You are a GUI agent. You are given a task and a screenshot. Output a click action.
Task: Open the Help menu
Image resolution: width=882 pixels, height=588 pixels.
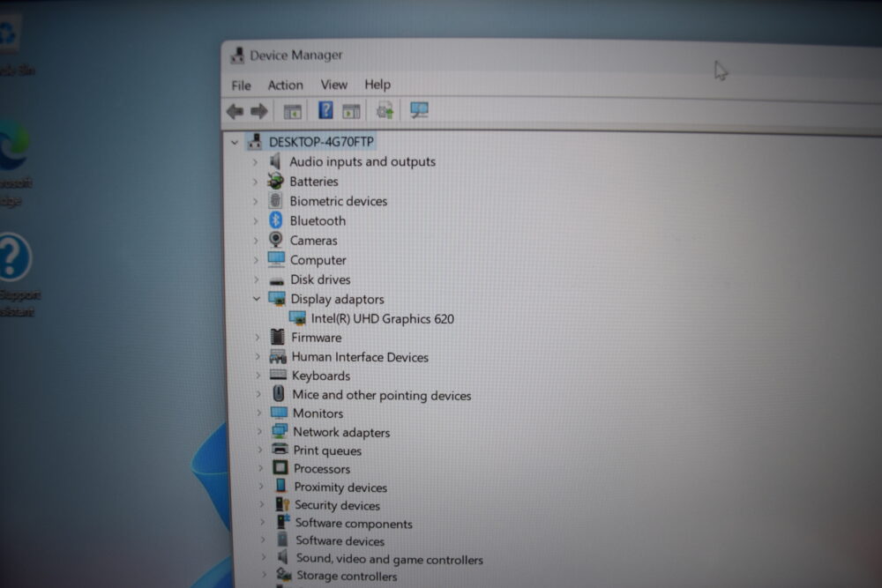(x=377, y=85)
